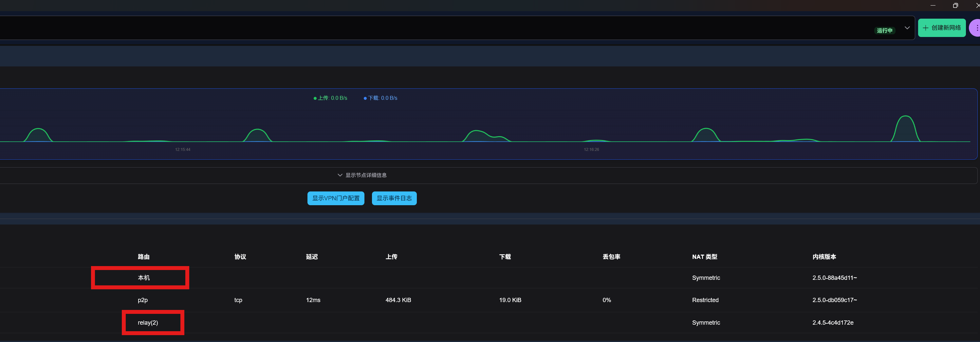Select the NAT 类型 column header
The width and height of the screenshot is (980, 342).
pos(704,257)
